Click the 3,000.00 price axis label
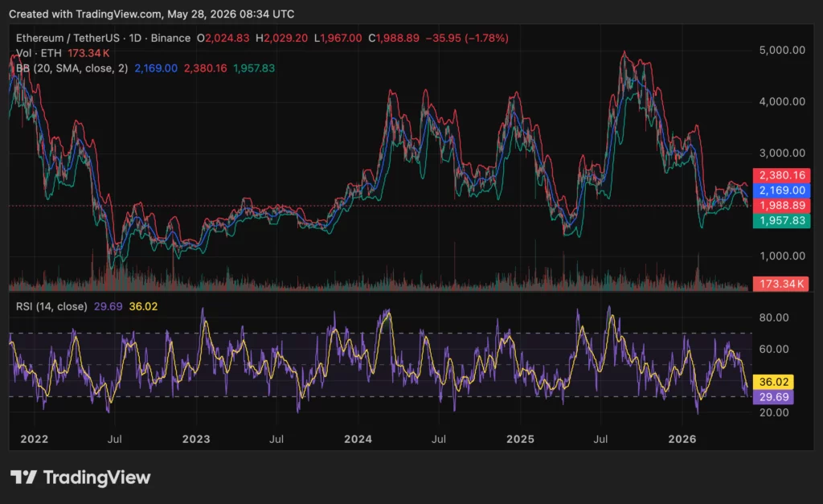The height and width of the screenshot is (504, 823). pyautogui.click(x=782, y=154)
